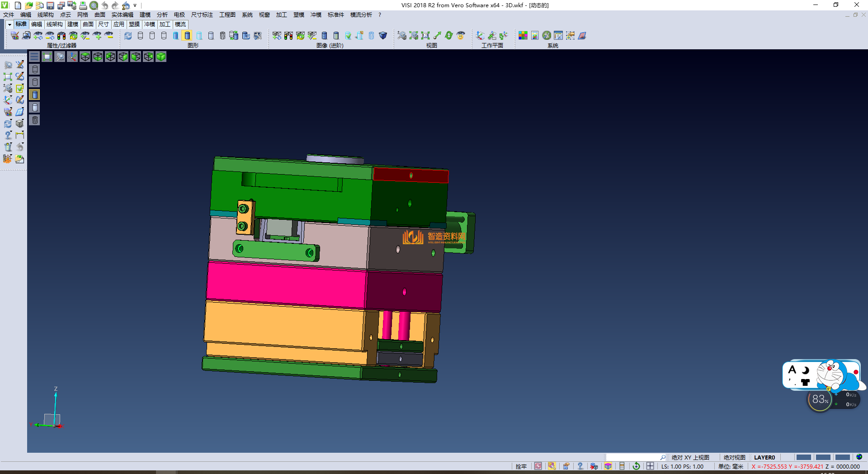Click the search input field in status bar

point(633,457)
